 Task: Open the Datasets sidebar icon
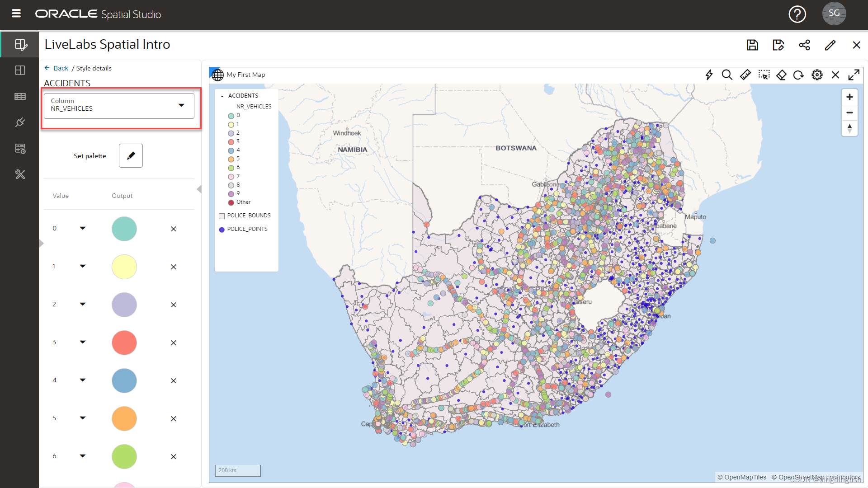point(20,96)
